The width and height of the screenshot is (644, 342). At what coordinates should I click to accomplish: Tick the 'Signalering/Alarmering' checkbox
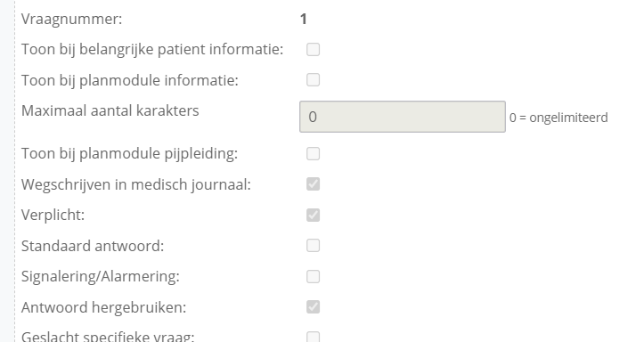313,277
